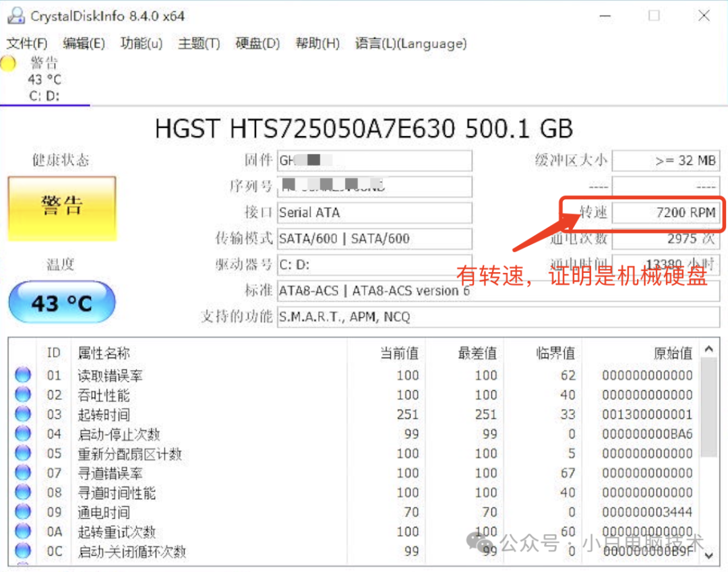This screenshot has width=728, height=572.
Task: Click the blue status icon for attribute 0A
Action: tap(23, 531)
